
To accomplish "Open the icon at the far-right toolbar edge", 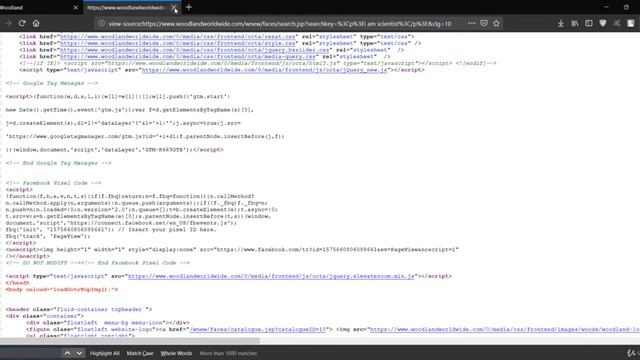I will click(631, 24).
